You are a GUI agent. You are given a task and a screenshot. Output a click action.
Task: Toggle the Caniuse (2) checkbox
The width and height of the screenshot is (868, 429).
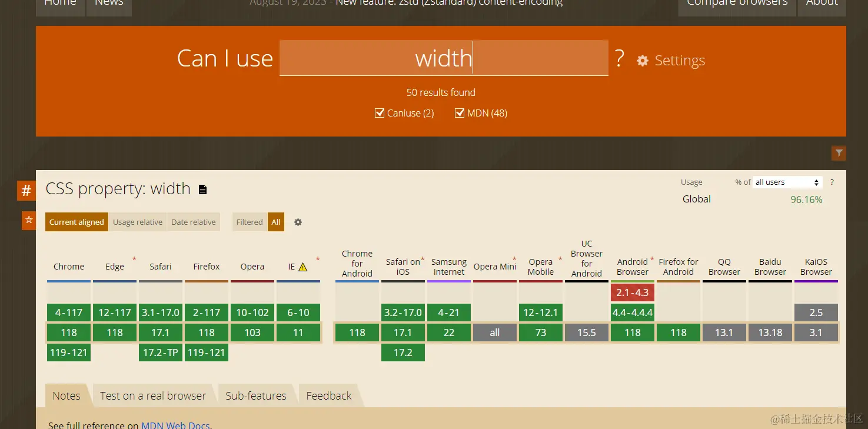[x=380, y=113]
